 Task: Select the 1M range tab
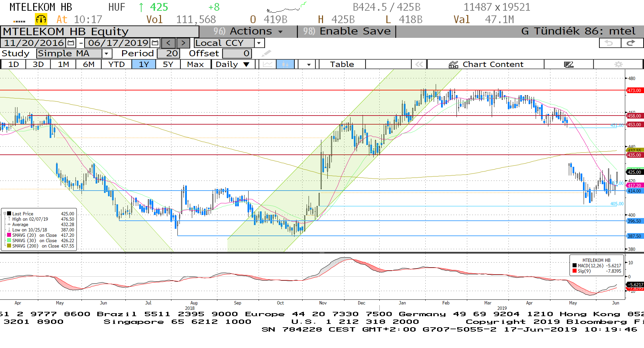63,64
